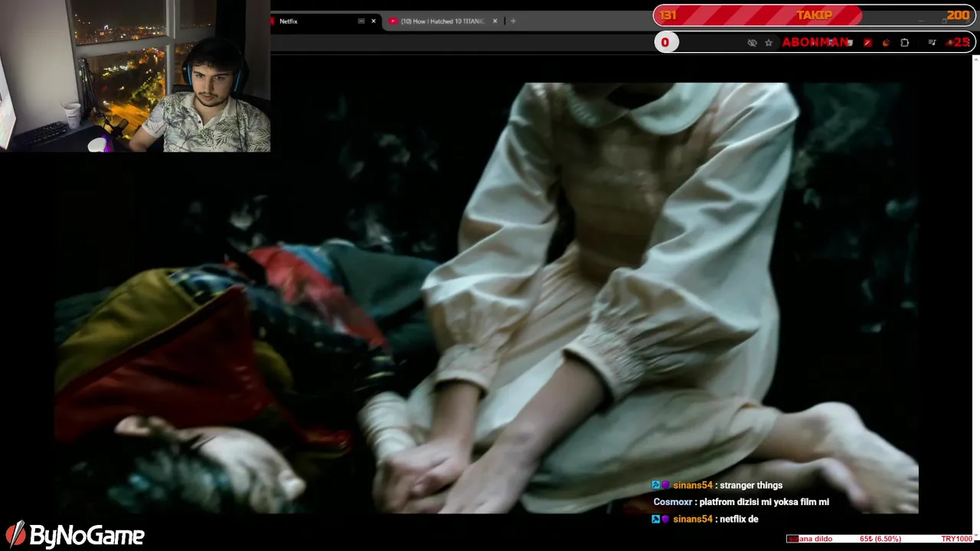This screenshot has width=980, height=551.
Task: Open the 'How I Hatched 10 TITANIC' YouTube tab
Action: tap(443, 21)
